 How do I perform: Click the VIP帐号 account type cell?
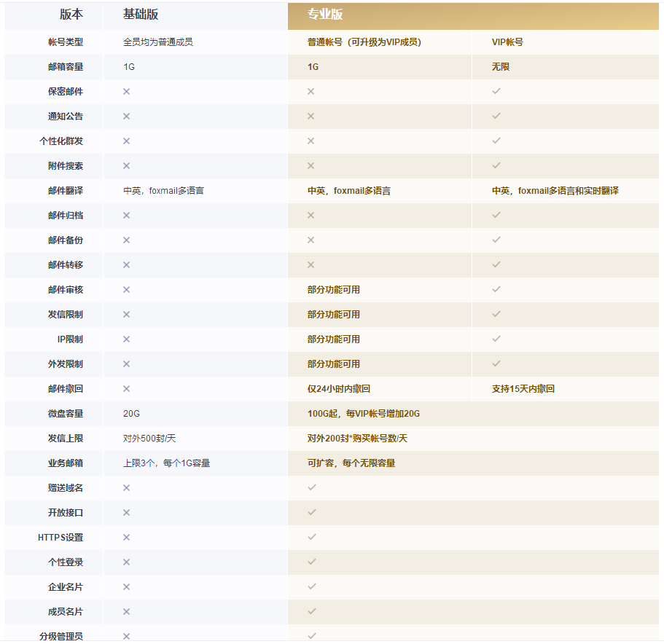pyautogui.click(x=507, y=42)
